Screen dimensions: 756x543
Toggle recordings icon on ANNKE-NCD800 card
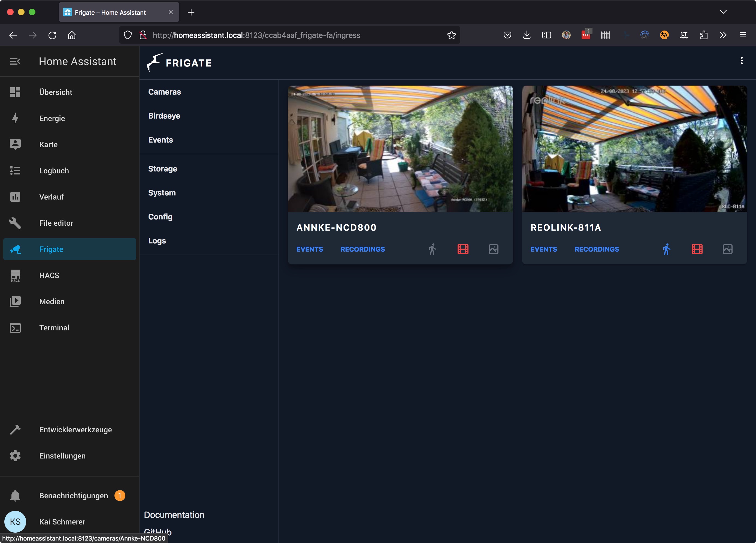point(463,249)
